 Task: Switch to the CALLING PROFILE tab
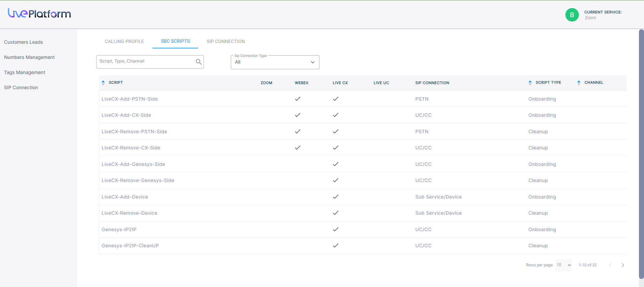(x=124, y=41)
